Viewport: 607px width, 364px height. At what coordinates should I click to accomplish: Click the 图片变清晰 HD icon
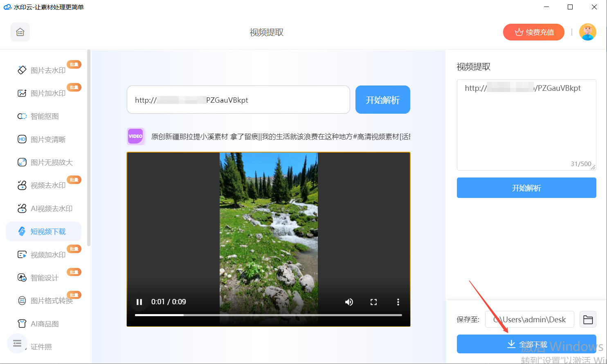[22, 139]
